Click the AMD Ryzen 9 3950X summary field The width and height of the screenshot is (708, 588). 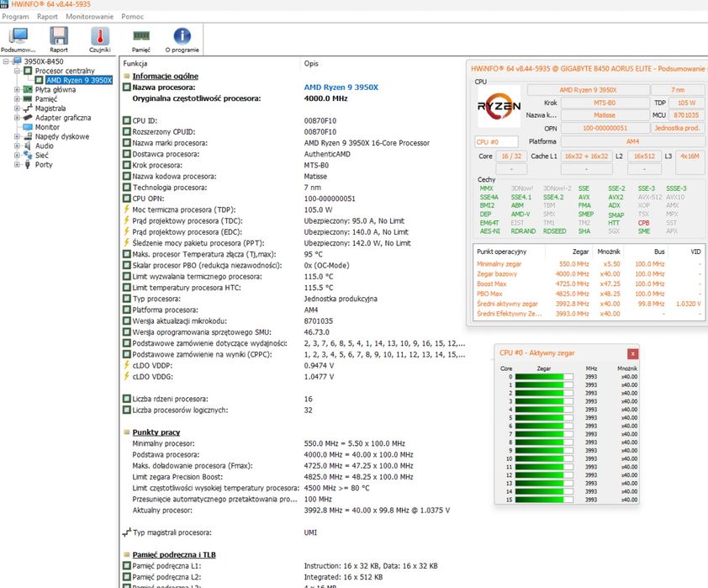588,90
